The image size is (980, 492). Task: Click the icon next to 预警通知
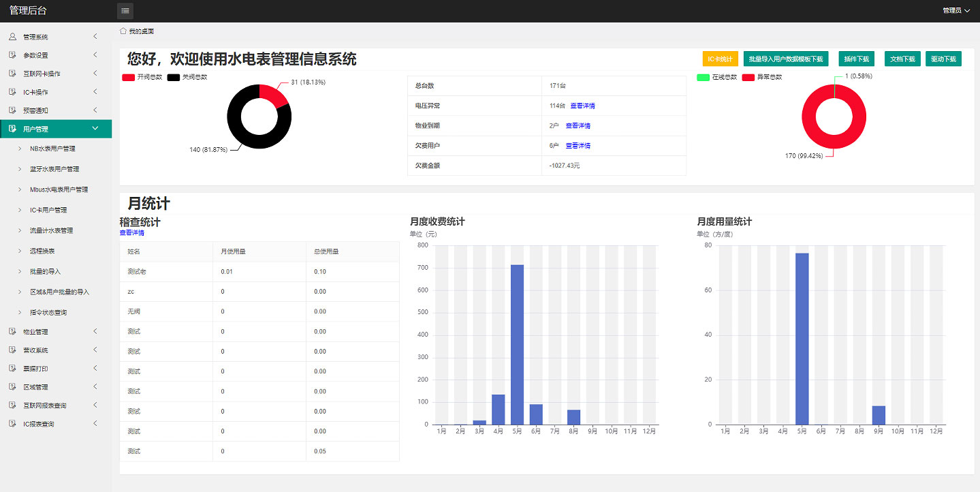pyautogui.click(x=12, y=110)
